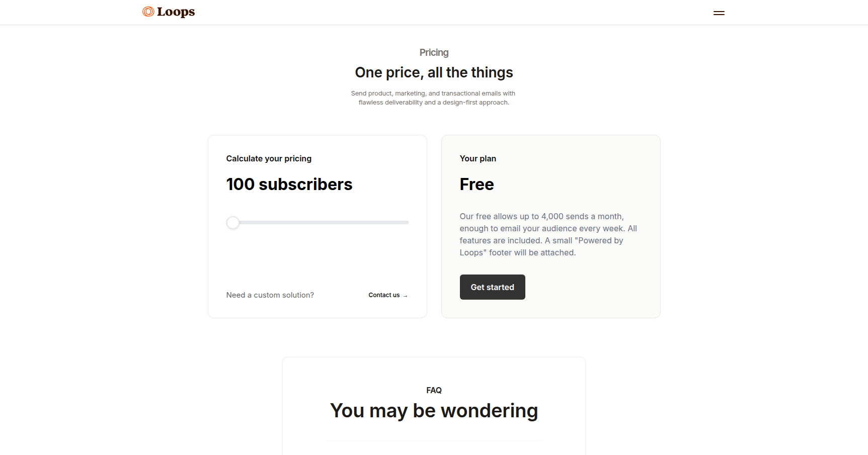Click the FAQ heading in the bottom card
The height and width of the screenshot is (455, 868).
(x=434, y=390)
